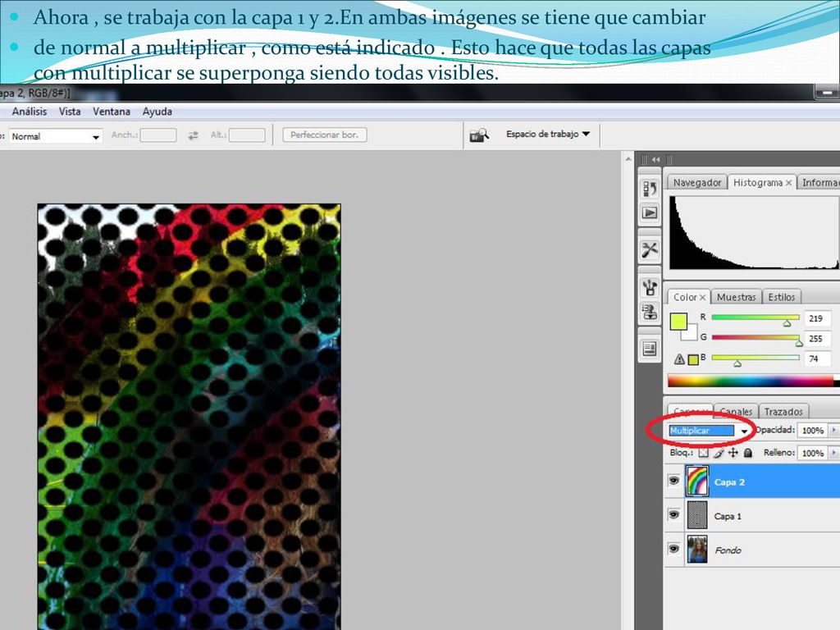Hide the Fondo layer
This screenshot has height=630, width=840.
tap(674, 549)
